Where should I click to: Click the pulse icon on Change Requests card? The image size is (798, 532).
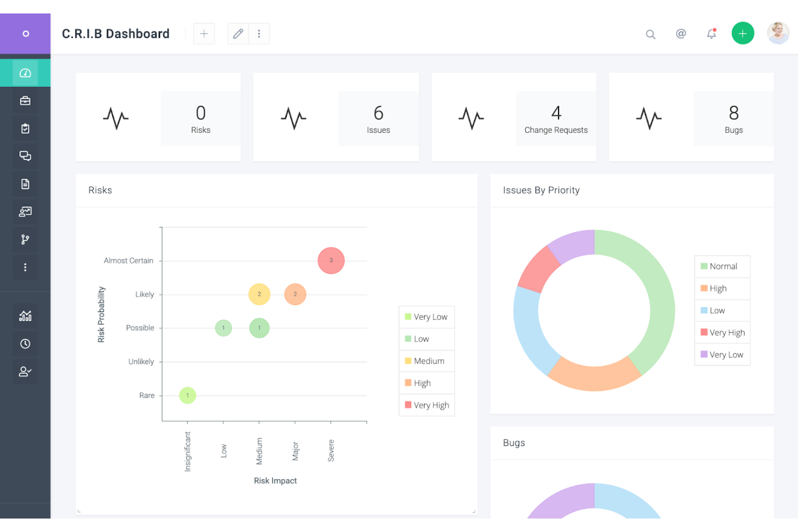tap(471, 118)
